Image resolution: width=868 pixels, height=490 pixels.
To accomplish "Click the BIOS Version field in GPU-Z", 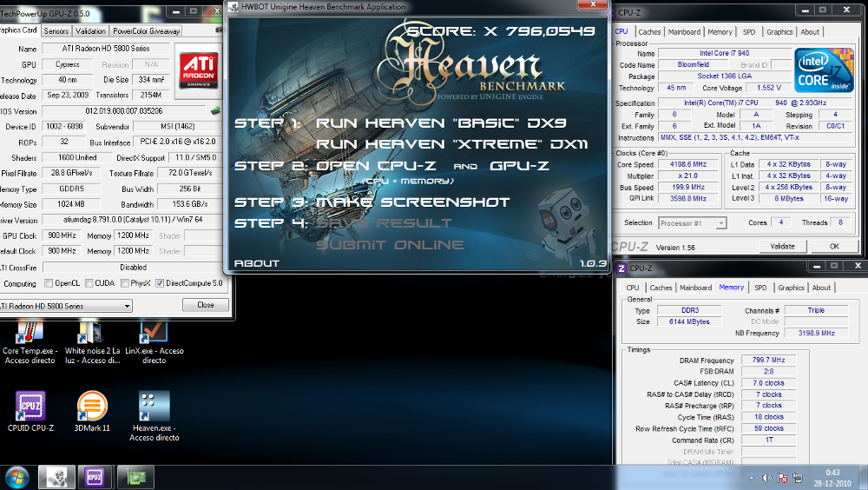I will point(124,111).
